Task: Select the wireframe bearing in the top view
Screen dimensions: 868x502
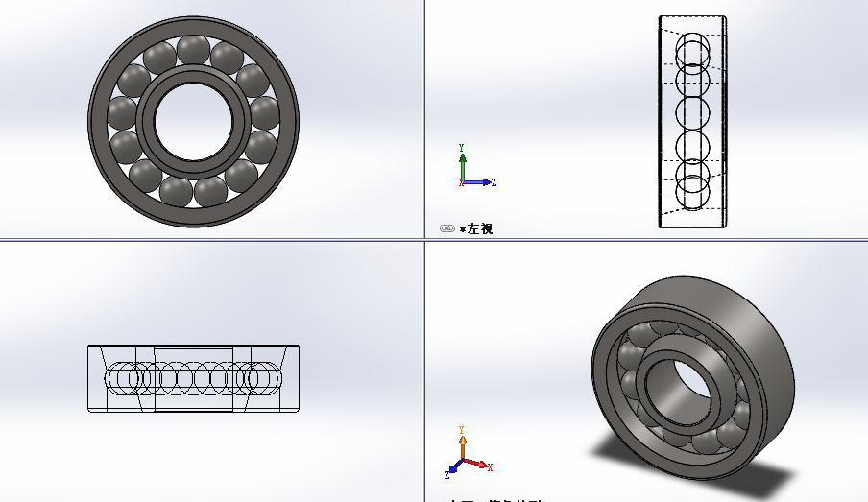Action: (x=194, y=378)
